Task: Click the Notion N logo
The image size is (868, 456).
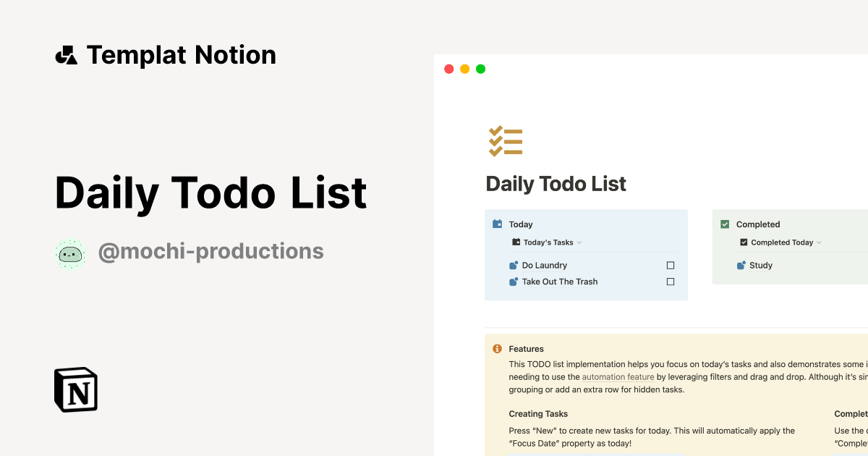Action: coord(75,389)
